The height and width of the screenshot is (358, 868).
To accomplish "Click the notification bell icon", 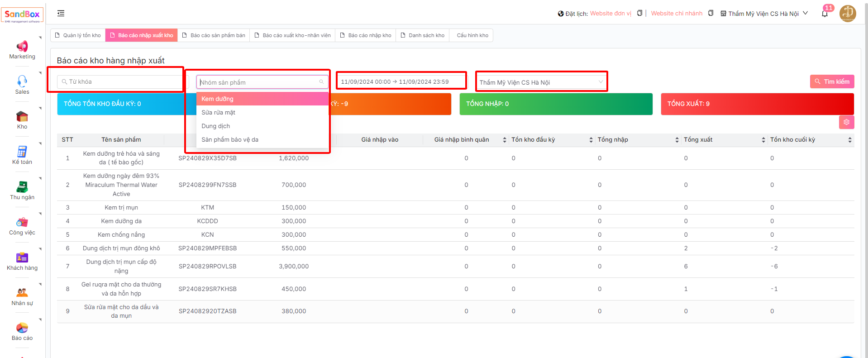I will pos(825,14).
